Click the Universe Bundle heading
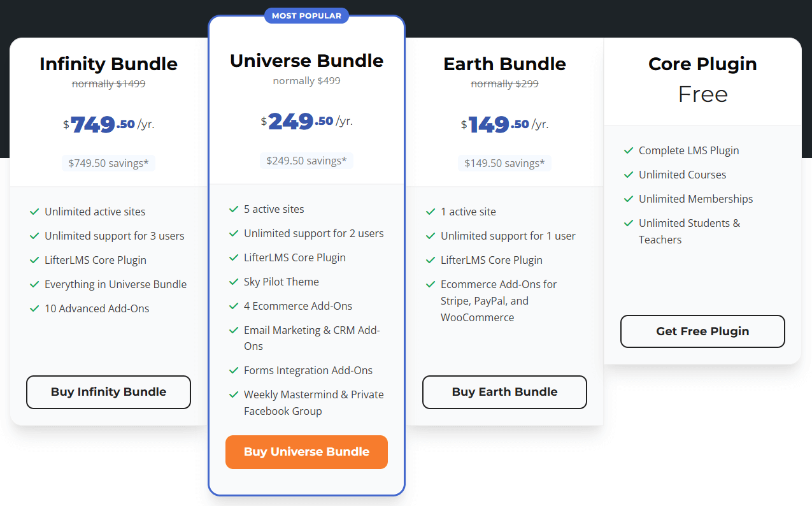This screenshot has width=812, height=506. point(306,61)
